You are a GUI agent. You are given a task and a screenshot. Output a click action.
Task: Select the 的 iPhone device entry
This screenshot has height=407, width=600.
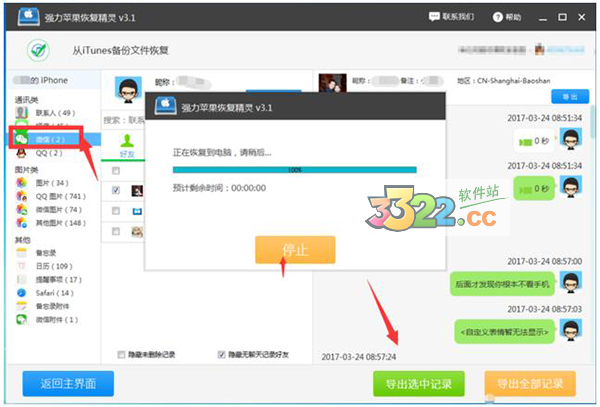[54, 80]
